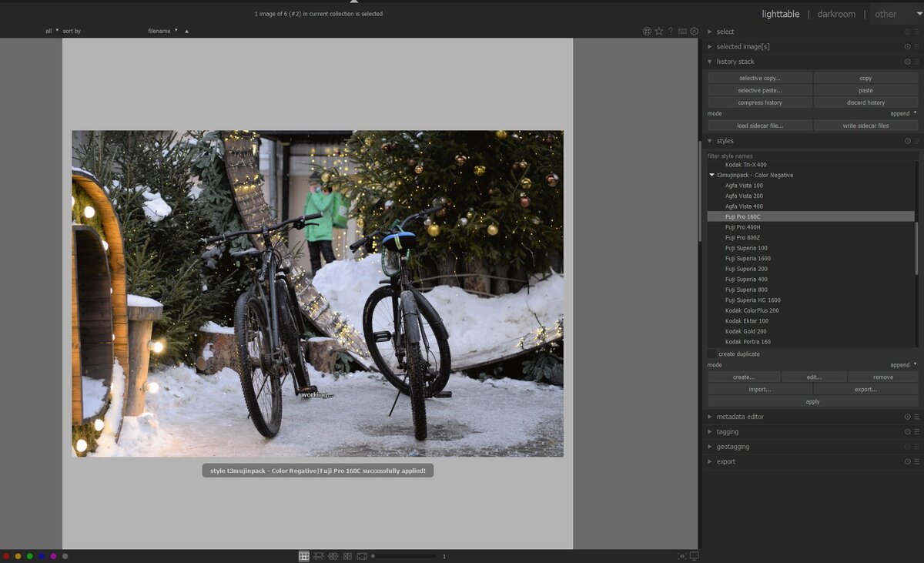
Task: Toggle purple color label
Action: [x=53, y=556]
